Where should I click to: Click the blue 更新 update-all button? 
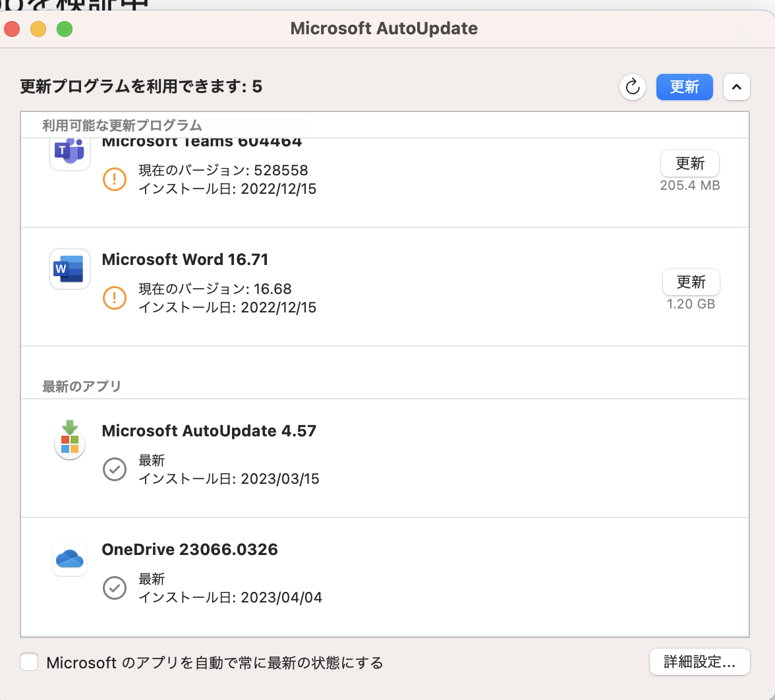685,87
